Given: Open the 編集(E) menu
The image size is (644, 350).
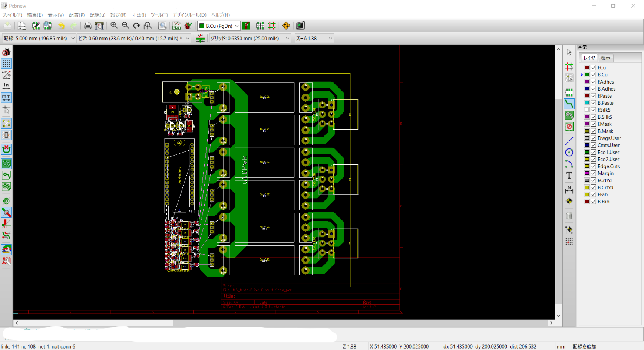Looking at the screenshot, I should pos(34,15).
